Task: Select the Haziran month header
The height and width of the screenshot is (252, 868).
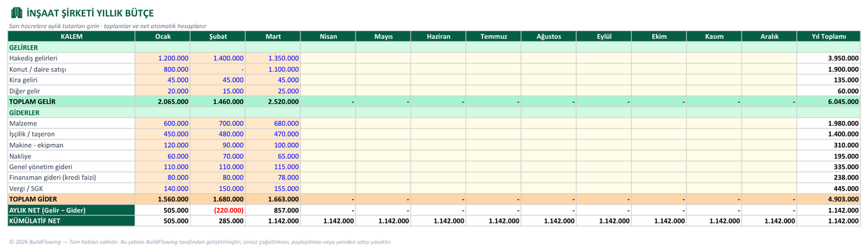Action: click(438, 36)
